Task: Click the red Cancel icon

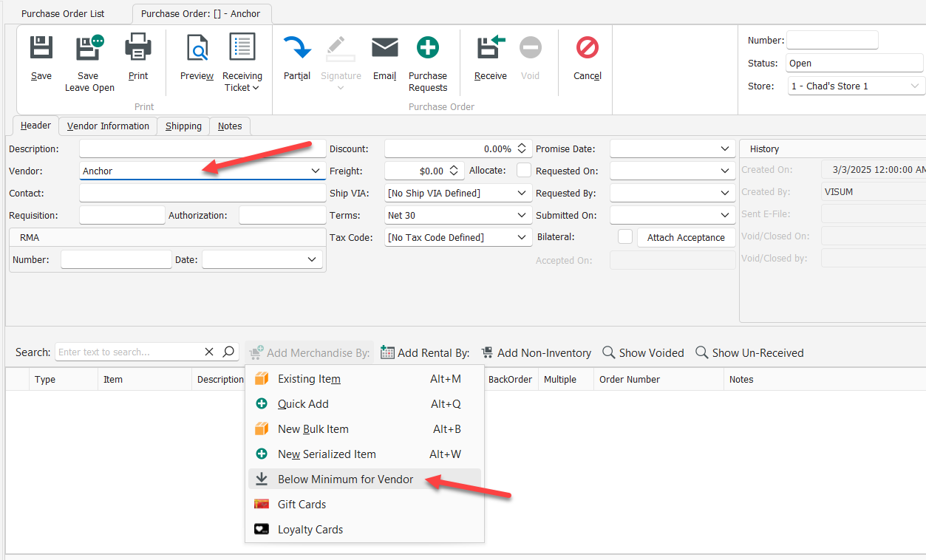Action: (588, 48)
